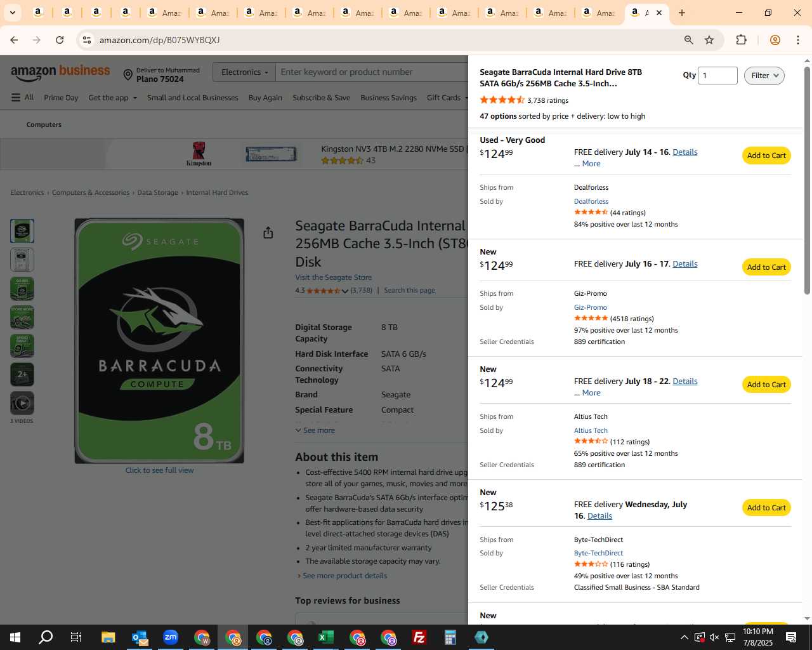Add Giz-Promo offer to cart
This screenshot has height=650, width=812.
tap(766, 267)
